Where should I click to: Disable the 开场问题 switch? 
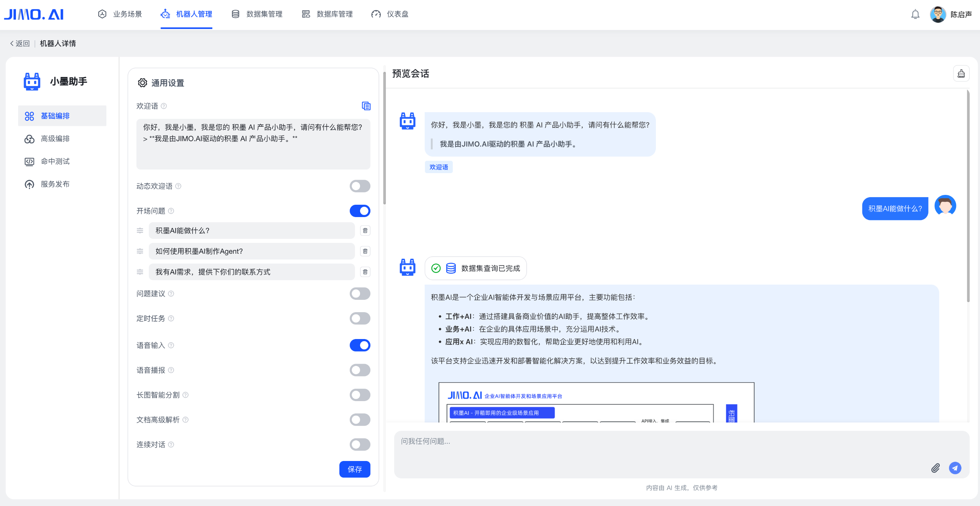(359, 211)
